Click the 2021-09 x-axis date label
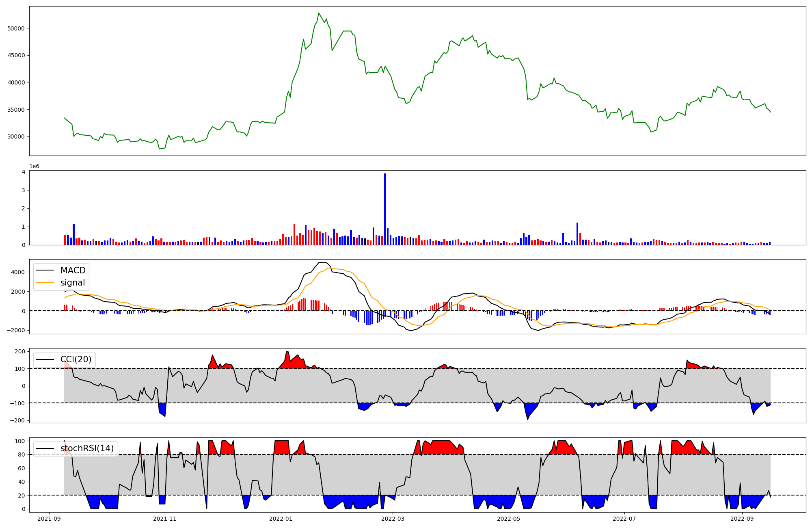This screenshot has width=812, height=528. point(49,519)
